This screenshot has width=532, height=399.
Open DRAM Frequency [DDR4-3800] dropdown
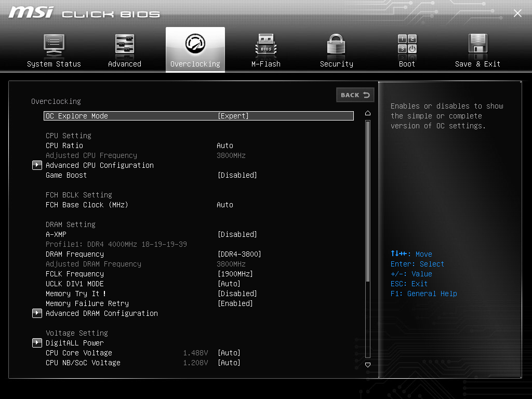coord(239,254)
